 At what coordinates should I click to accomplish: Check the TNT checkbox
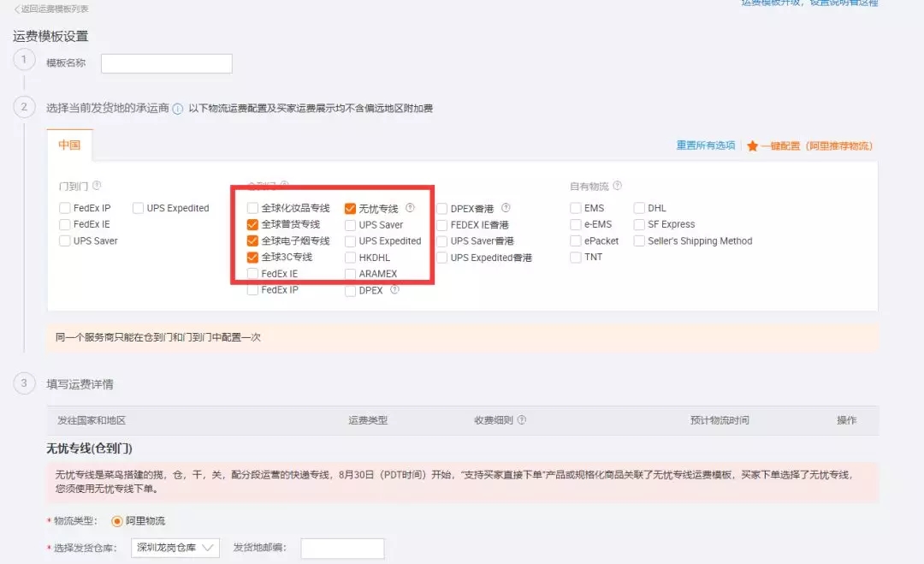[576, 258]
